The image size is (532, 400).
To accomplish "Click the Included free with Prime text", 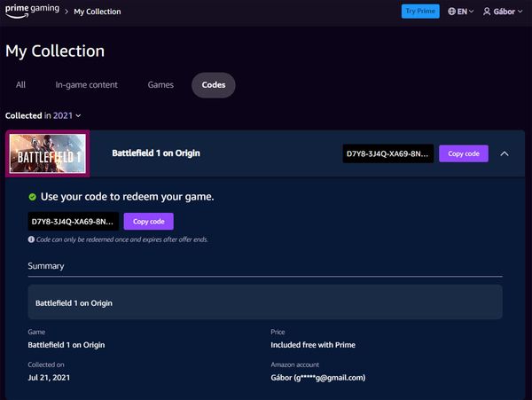I will [313, 345].
